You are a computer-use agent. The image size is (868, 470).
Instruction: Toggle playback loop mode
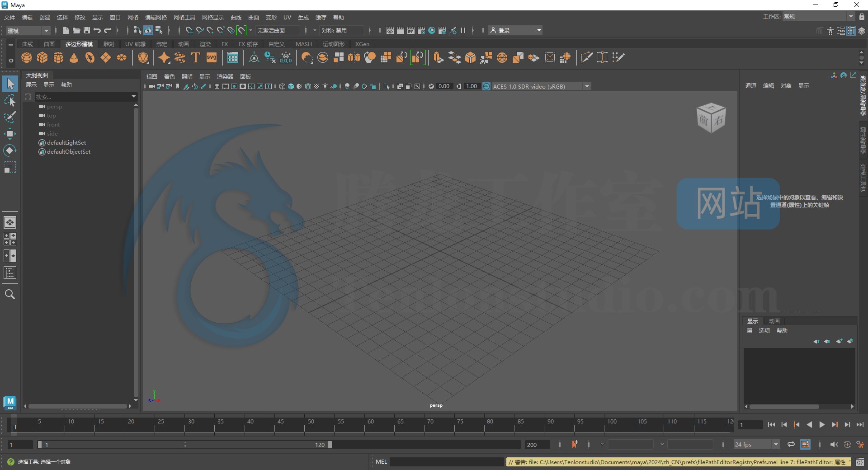pyautogui.click(x=791, y=444)
